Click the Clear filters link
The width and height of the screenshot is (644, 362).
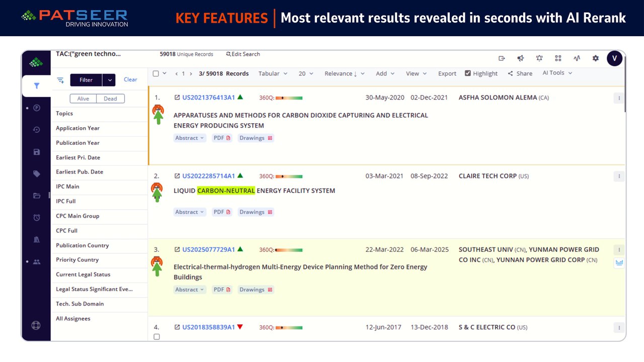pyautogui.click(x=130, y=79)
